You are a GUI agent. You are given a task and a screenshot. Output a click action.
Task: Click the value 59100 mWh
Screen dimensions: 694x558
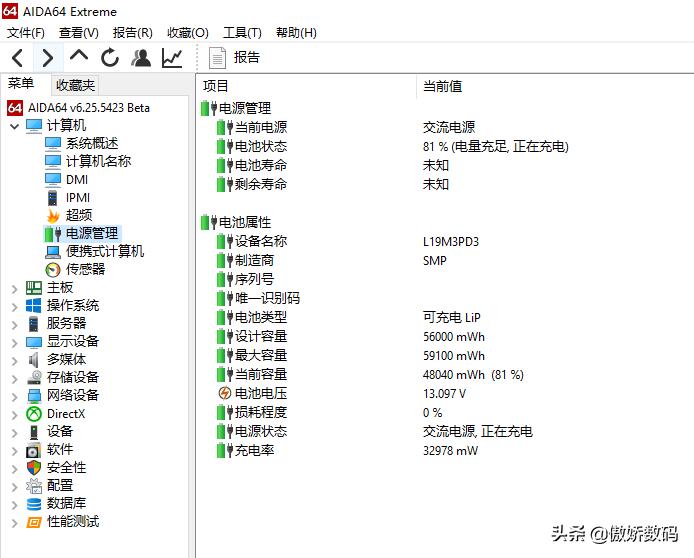pos(454,356)
